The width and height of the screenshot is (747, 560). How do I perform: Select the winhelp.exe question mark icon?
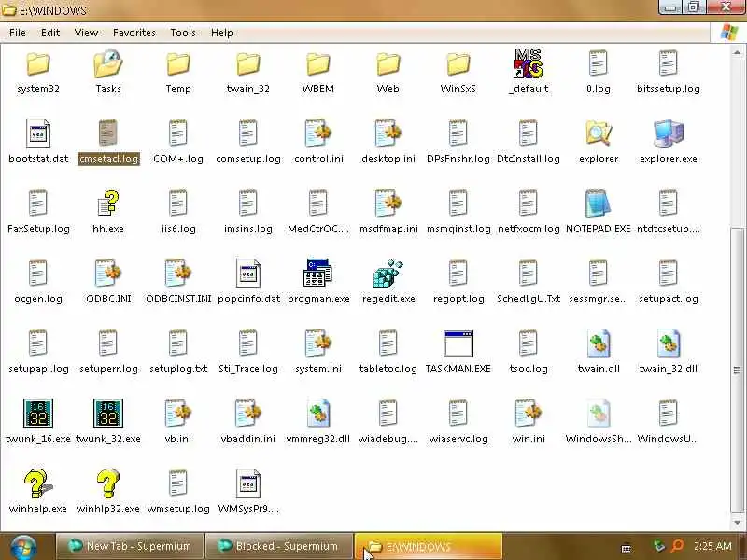point(38,483)
